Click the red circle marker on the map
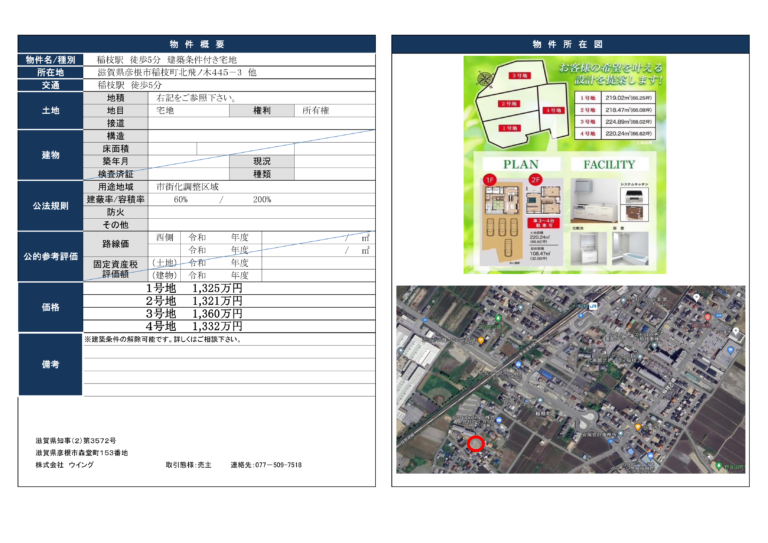The image size is (768, 543). click(x=476, y=443)
